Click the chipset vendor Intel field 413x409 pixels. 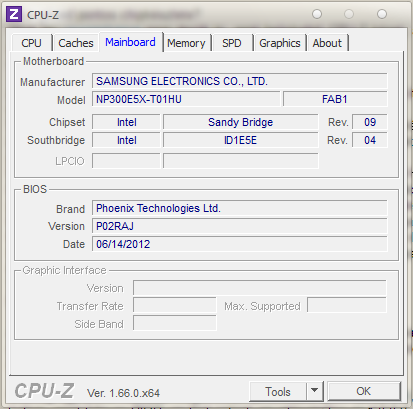coord(126,122)
